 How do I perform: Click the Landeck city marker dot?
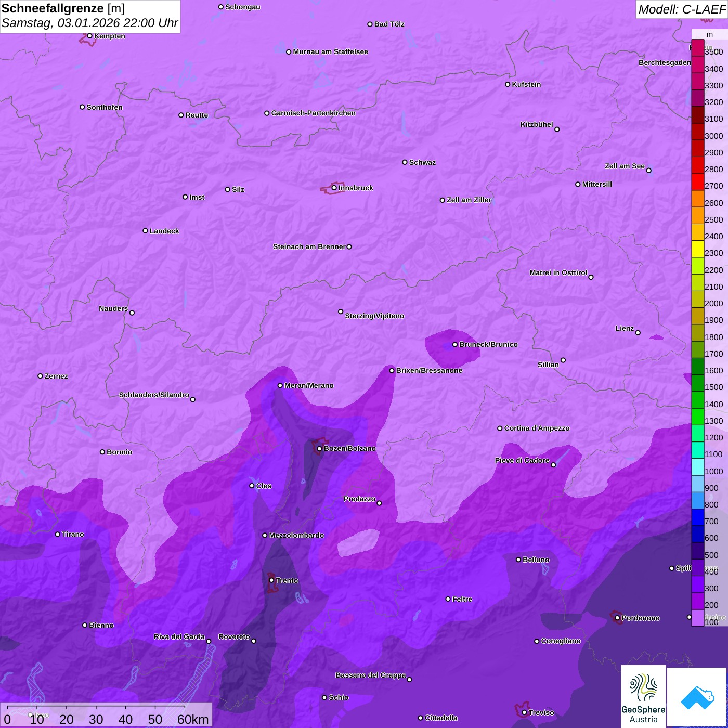[145, 231]
